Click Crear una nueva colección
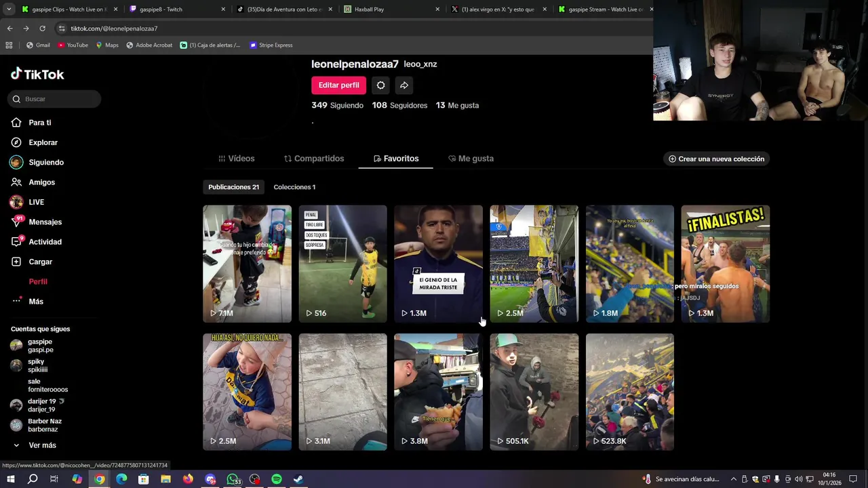 [x=716, y=159]
